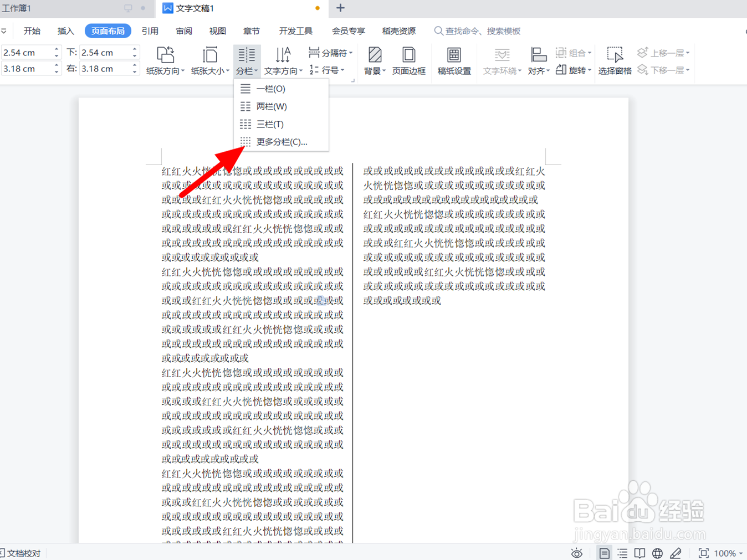Image resolution: width=747 pixels, height=560 pixels.
Task: Open the Text Direction (文字方向) tool
Action: (x=283, y=61)
